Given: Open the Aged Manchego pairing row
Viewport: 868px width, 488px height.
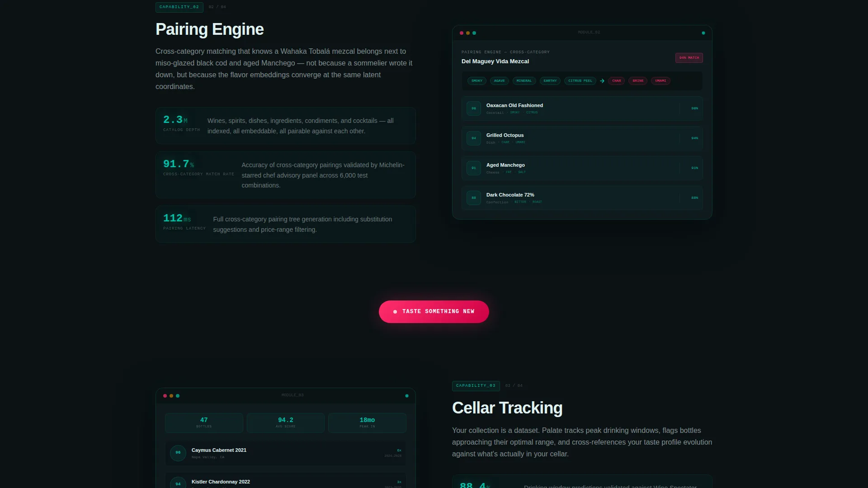Looking at the screenshot, I should pyautogui.click(x=582, y=168).
